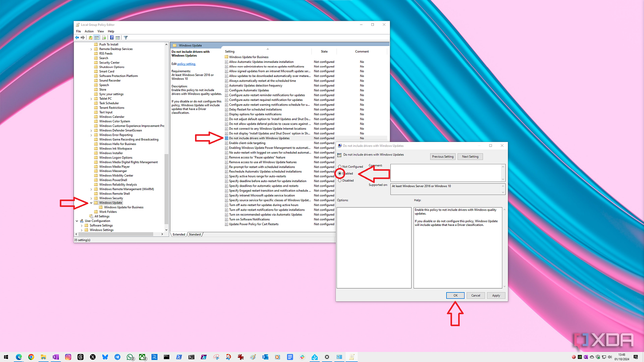Switch to the Standard tab

click(x=195, y=234)
